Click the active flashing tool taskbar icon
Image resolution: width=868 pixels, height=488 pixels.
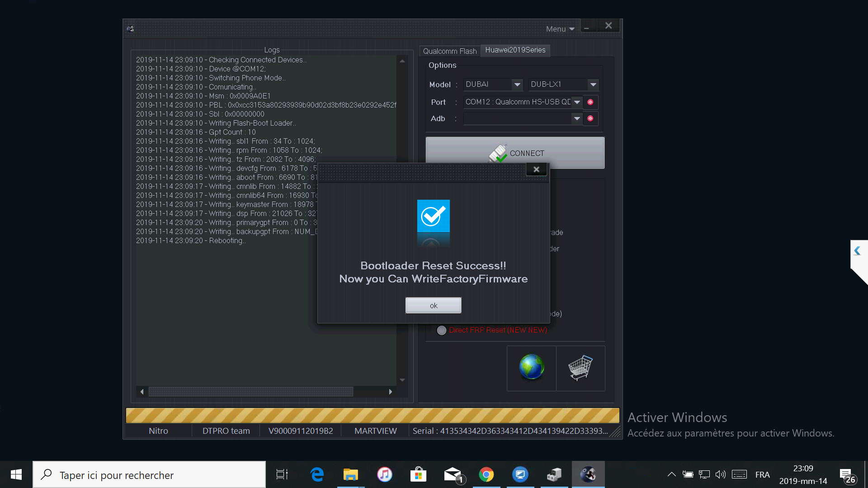pyautogui.click(x=588, y=474)
